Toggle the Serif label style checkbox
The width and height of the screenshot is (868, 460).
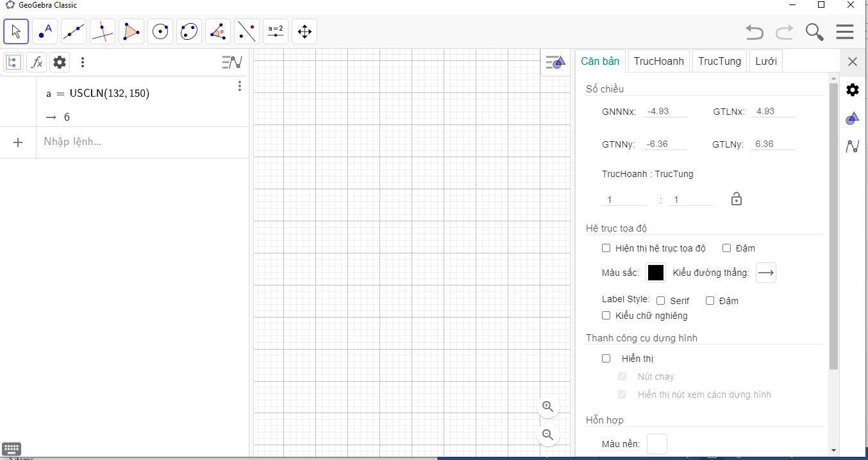pyautogui.click(x=661, y=301)
